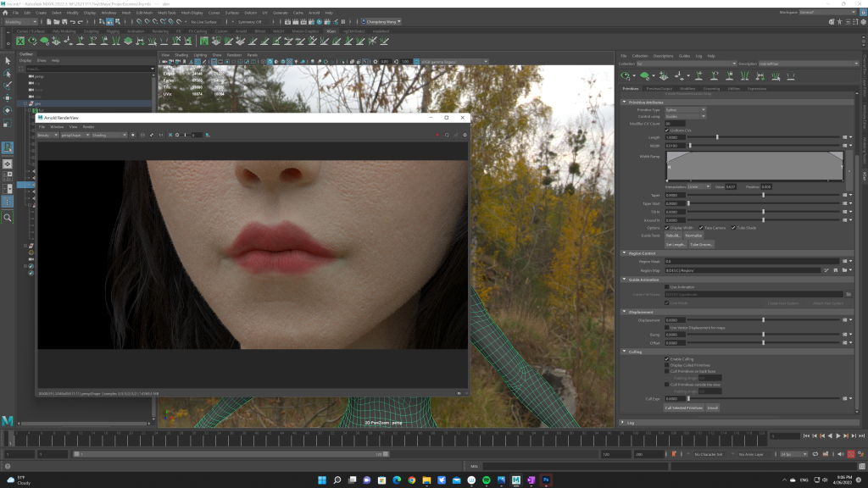Disable the Enable Culling checkbox

(667, 358)
